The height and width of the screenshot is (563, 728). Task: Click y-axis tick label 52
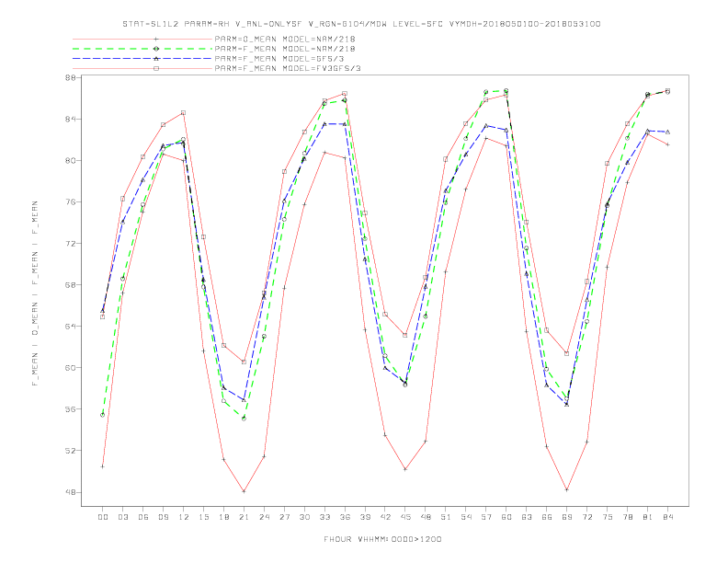tap(71, 450)
